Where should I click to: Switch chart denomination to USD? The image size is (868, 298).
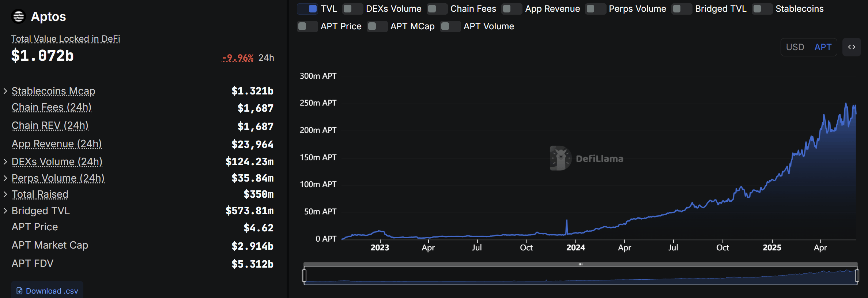pyautogui.click(x=795, y=47)
